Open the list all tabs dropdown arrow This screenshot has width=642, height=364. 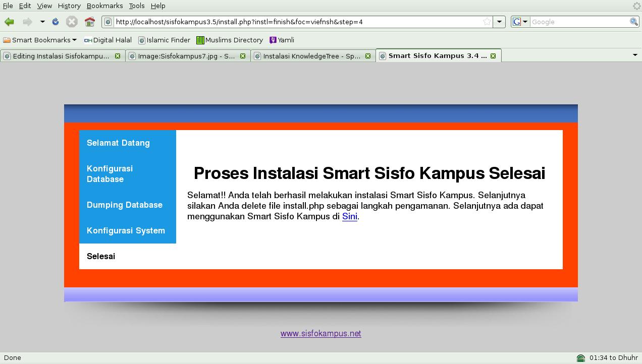(x=635, y=55)
